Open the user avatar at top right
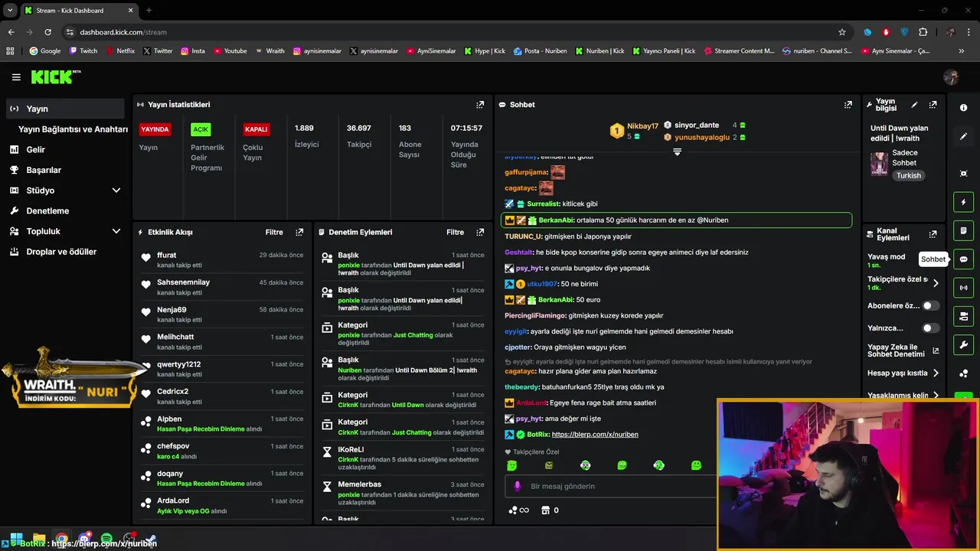Viewport: 980px width, 551px height. 951,77
